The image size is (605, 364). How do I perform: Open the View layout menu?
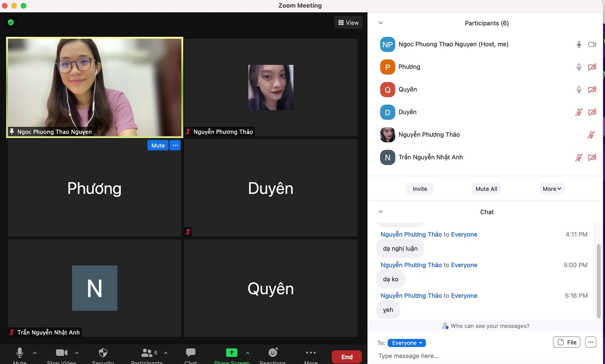(x=348, y=23)
